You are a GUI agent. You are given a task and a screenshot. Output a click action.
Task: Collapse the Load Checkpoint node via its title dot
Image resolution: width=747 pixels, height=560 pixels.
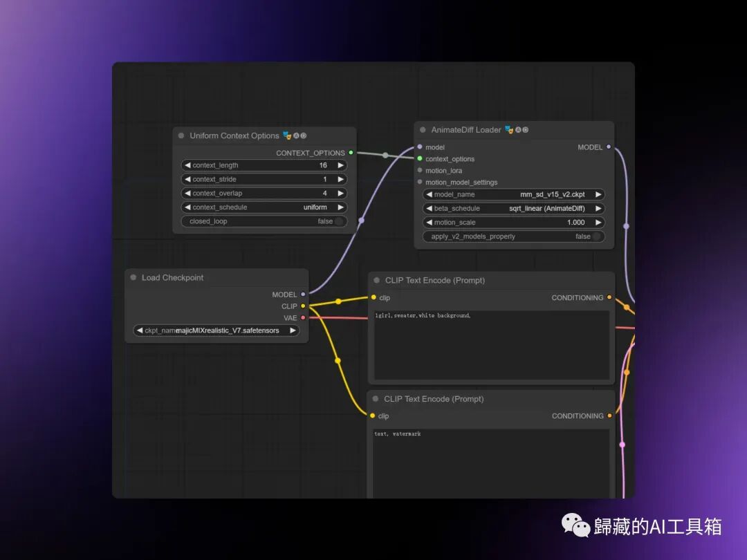click(x=133, y=277)
